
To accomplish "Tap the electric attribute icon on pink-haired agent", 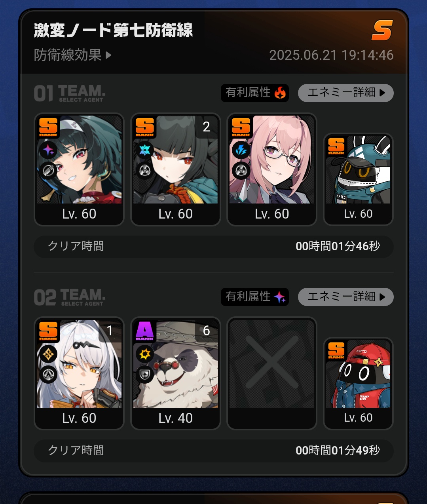I will point(241,150).
